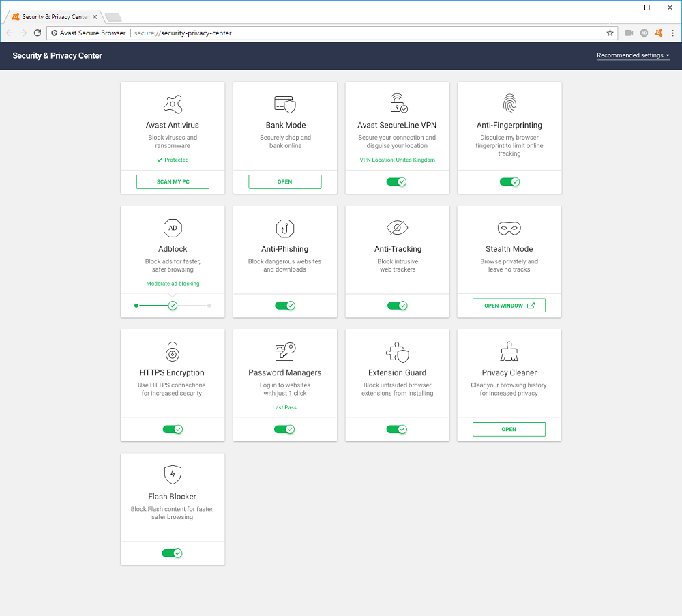Click the HTTPS Encryption padlock icon
The height and width of the screenshot is (616, 682).
[173, 351]
